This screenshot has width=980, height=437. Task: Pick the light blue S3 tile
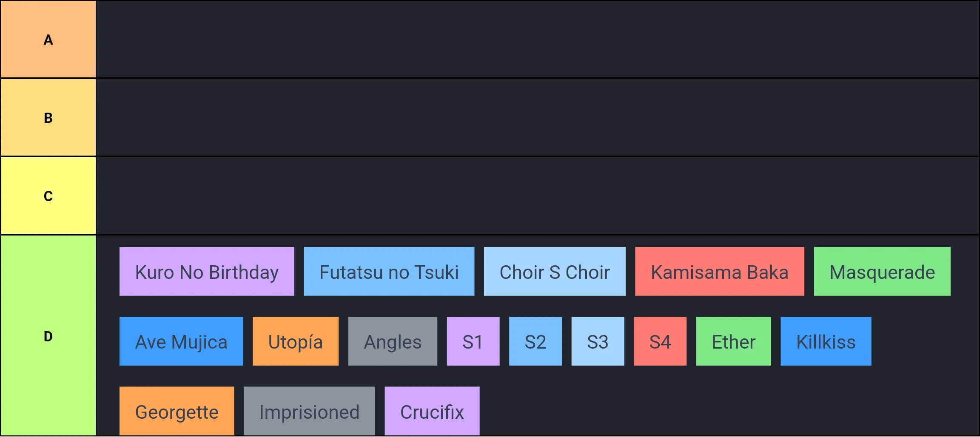click(x=598, y=341)
